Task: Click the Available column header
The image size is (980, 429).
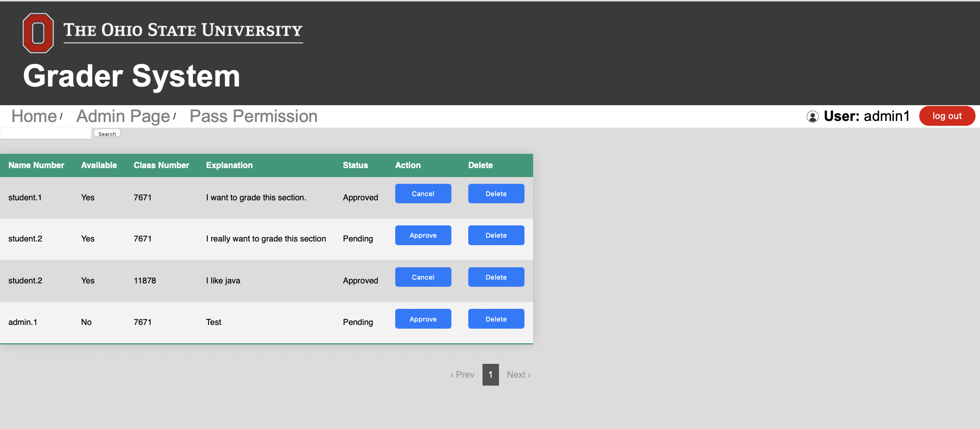Action: pyautogui.click(x=99, y=165)
